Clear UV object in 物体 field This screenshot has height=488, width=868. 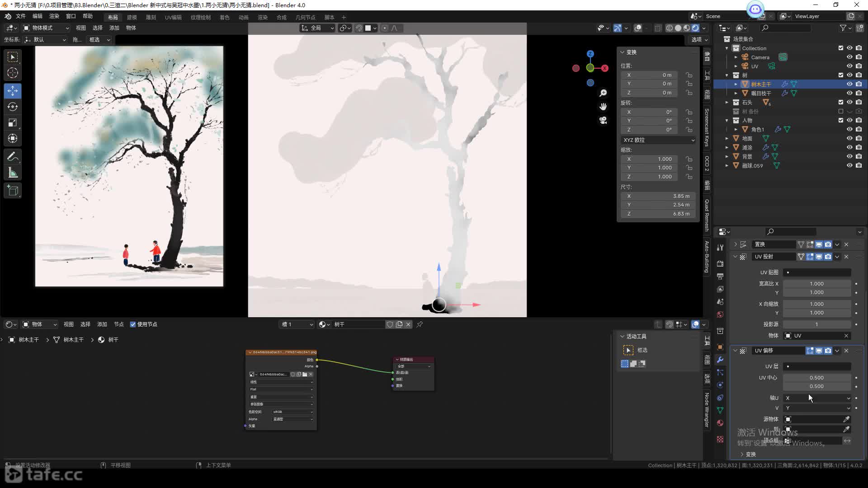(x=846, y=336)
